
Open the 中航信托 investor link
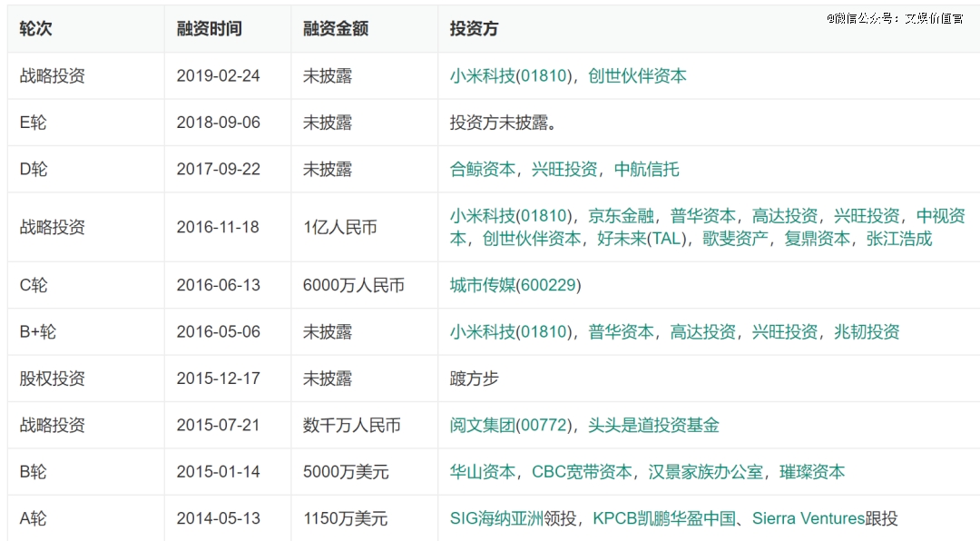646,170
